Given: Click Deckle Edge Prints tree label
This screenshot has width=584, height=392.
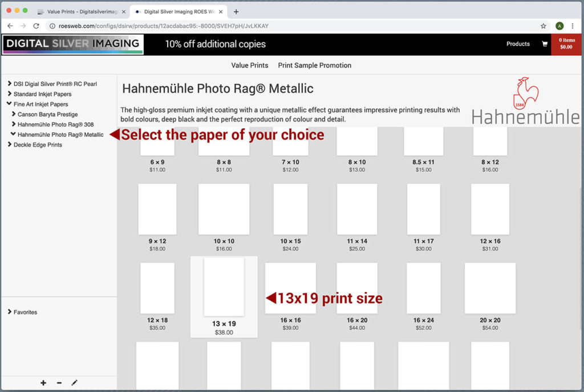Looking at the screenshot, I should point(38,145).
